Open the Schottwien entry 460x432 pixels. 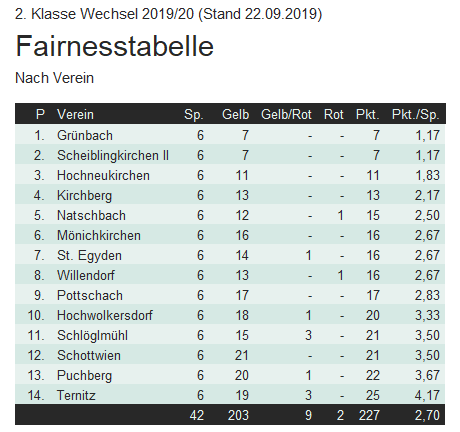click(89, 355)
